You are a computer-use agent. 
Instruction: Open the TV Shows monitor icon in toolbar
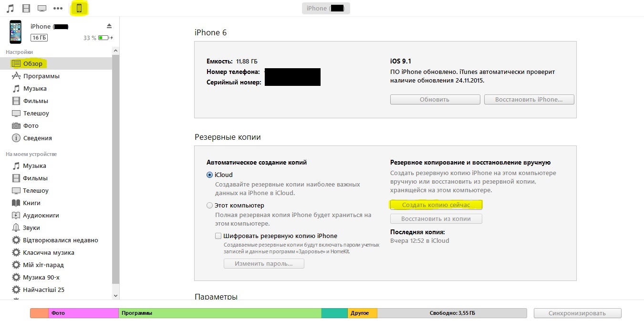(42, 8)
